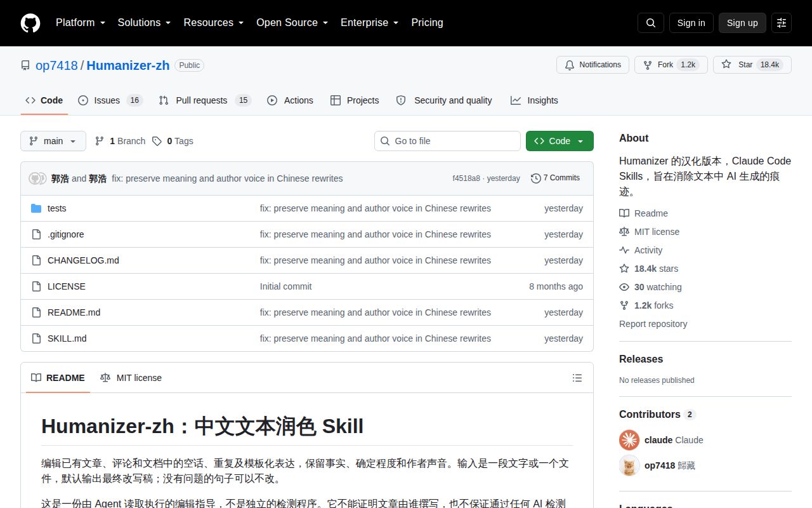Expand the Open Source menu
812x508 pixels.
292,23
